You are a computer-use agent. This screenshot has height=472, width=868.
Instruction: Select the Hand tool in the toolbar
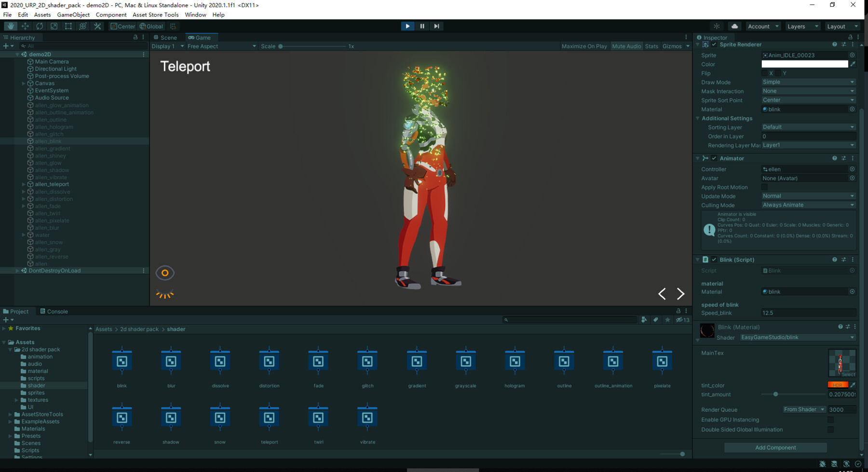[x=10, y=26]
